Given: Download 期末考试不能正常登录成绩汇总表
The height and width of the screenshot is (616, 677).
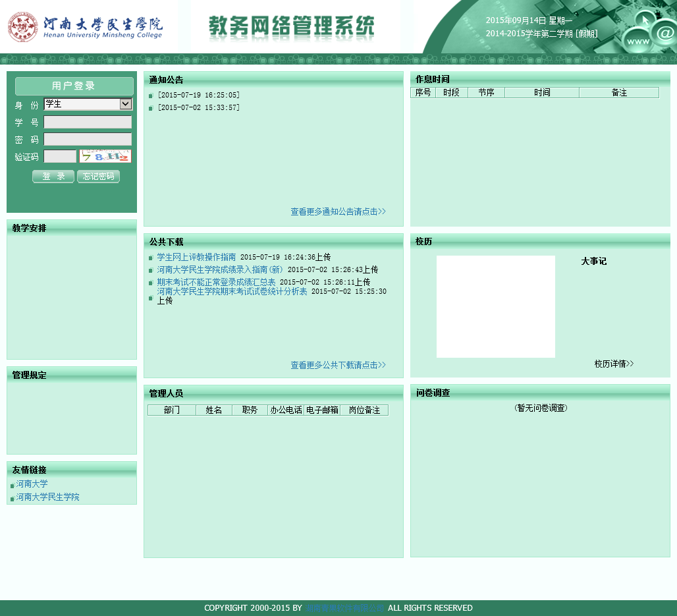Looking at the screenshot, I should coord(216,282).
